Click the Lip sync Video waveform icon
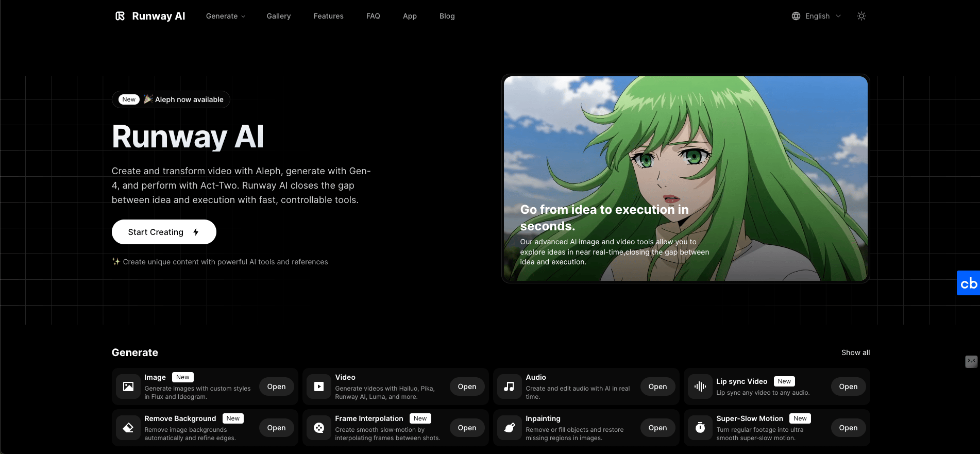This screenshot has height=454, width=980. 700,386
